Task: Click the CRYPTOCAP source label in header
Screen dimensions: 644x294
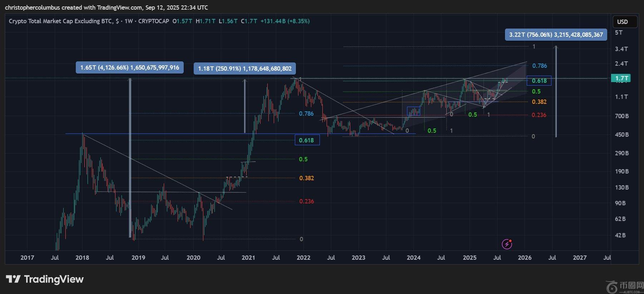Action: pos(154,21)
